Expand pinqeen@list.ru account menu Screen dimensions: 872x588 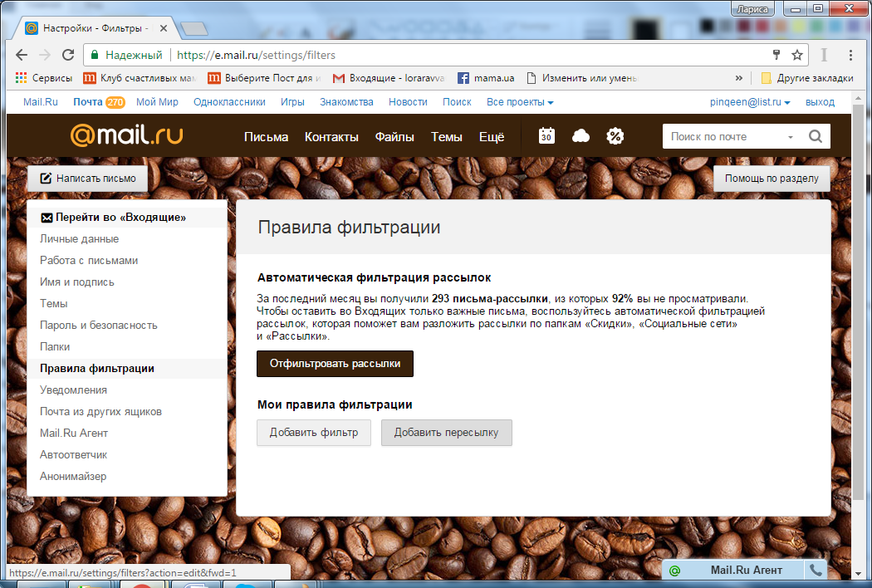click(x=750, y=102)
